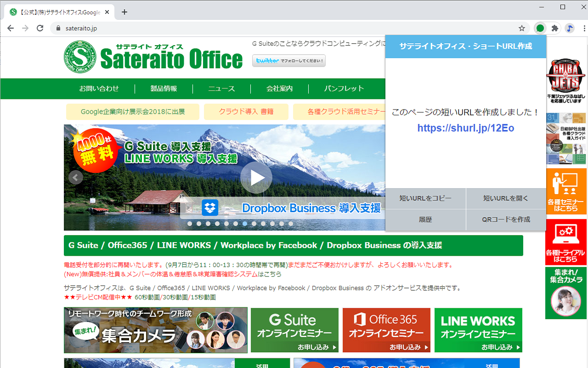Click the Dropbox icon in the banner

[x=210, y=208]
